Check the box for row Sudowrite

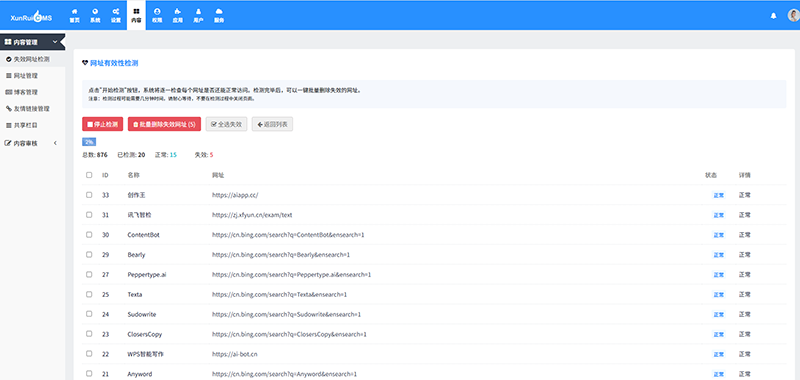click(89, 314)
